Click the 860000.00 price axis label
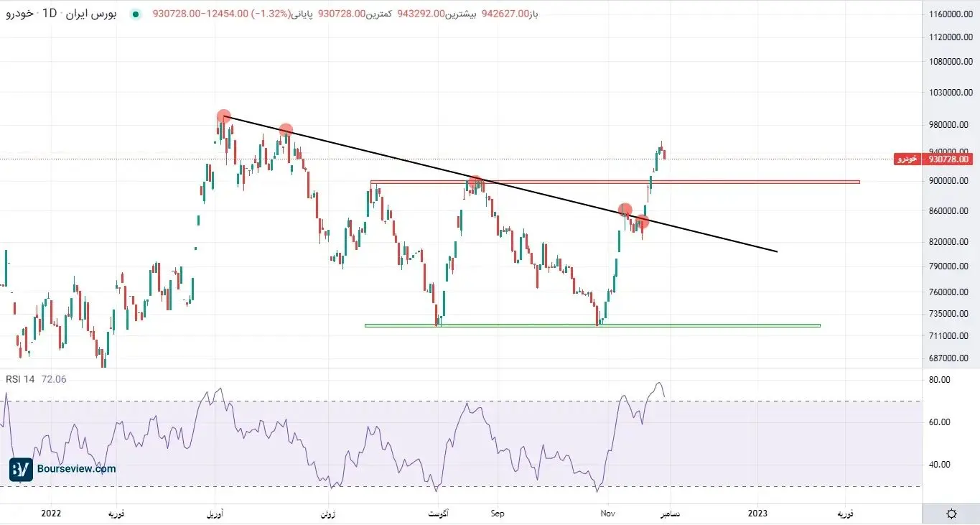The image size is (980, 525). [x=949, y=211]
